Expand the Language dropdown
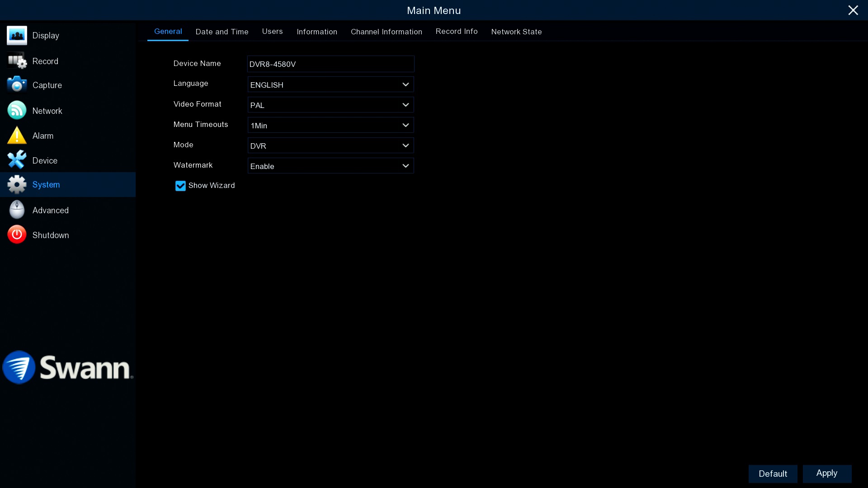868x488 pixels. pyautogui.click(x=330, y=84)
